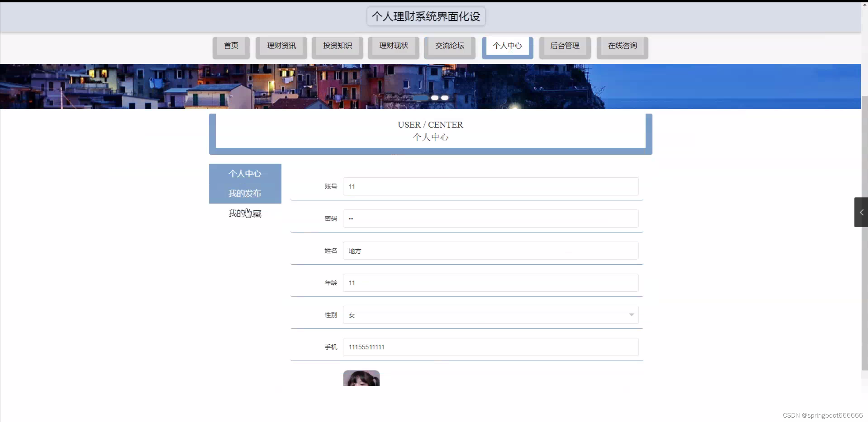
Task: Click the 后台管理 navigation button
Action: 565,46
